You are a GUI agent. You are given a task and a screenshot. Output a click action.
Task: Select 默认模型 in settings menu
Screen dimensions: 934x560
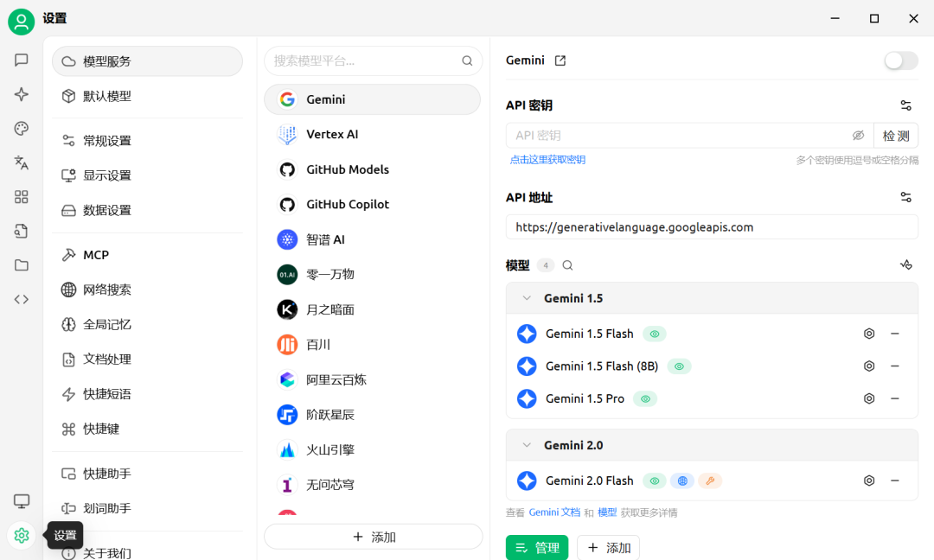coord(147,96)
